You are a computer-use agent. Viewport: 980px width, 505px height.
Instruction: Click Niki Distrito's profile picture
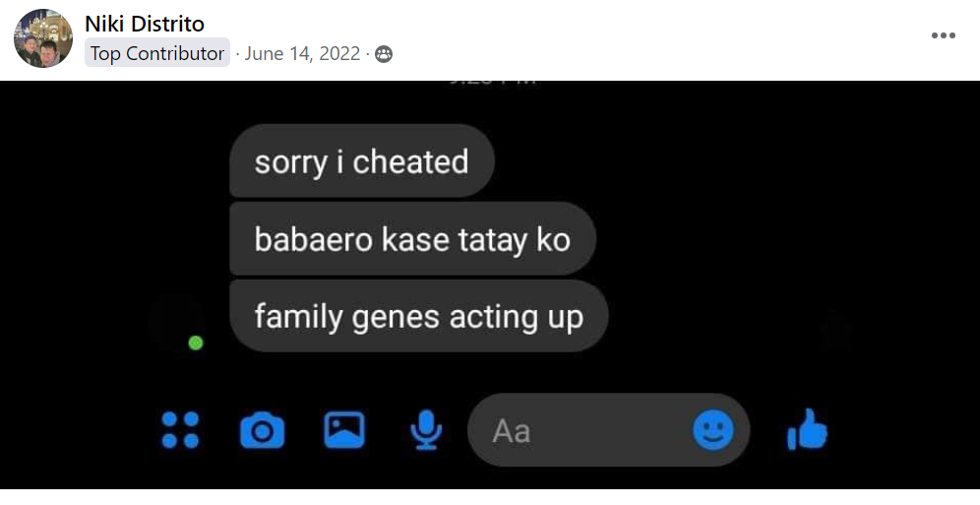42,38
